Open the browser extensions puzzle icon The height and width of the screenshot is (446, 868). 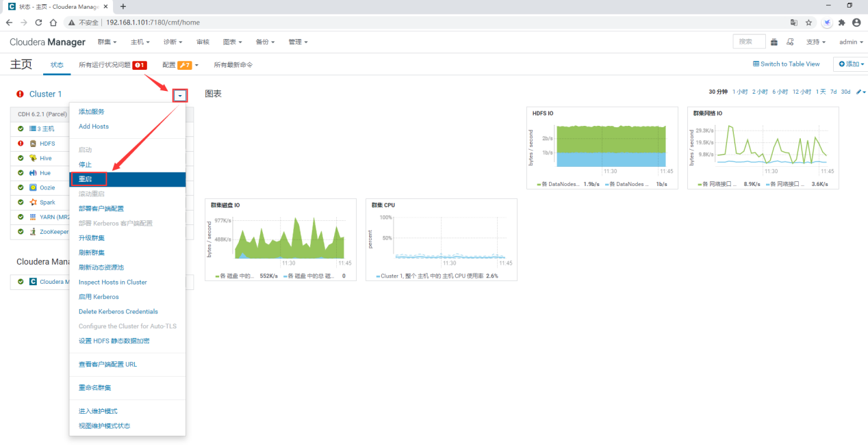(841, 23)
